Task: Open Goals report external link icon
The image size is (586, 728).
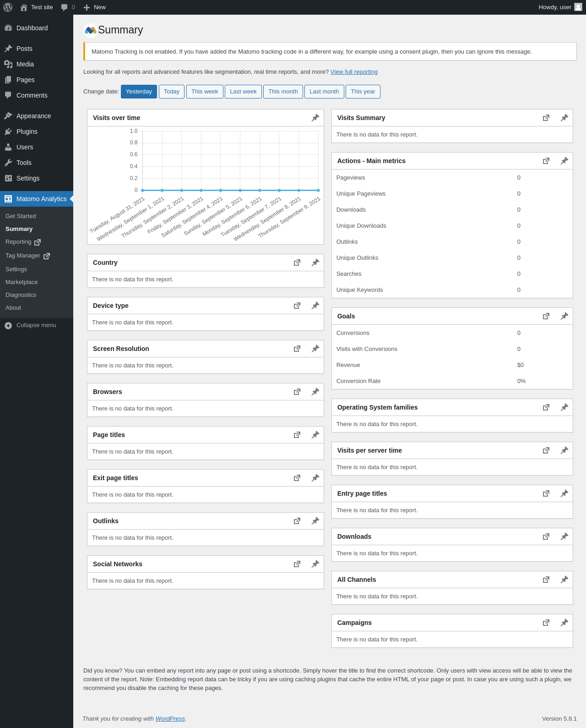Action: coord(546,316)
